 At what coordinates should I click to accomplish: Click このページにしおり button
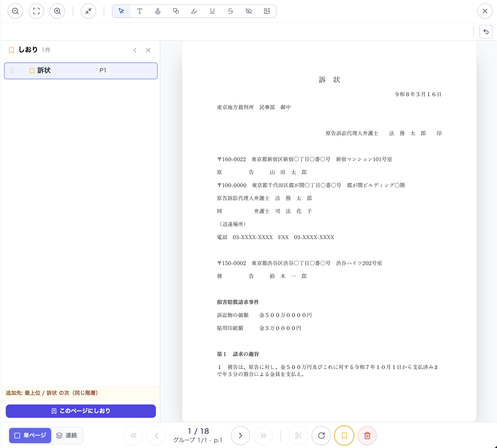(x=81, y=411)
